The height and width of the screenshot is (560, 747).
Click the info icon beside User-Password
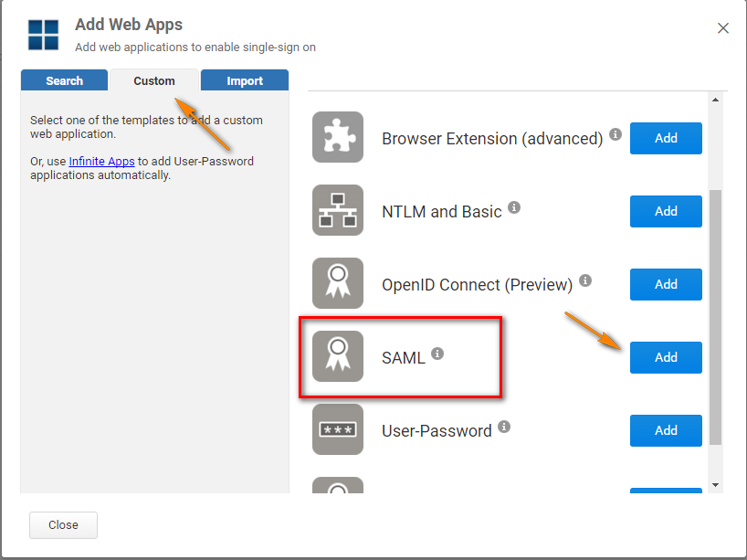point(504,427)
